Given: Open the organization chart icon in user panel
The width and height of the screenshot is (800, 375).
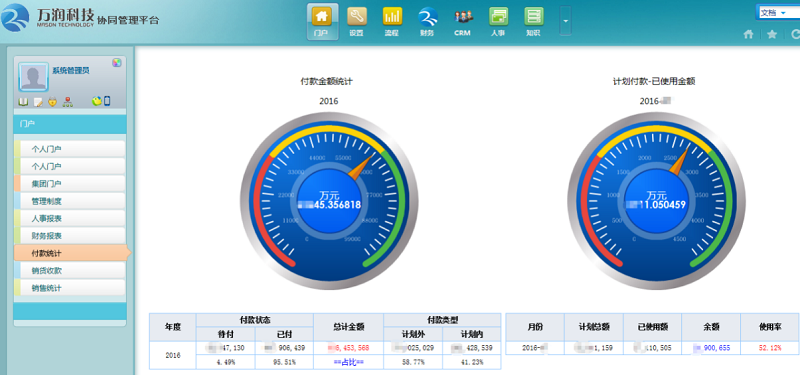Looking at the screenshot, I should (67, 102).
